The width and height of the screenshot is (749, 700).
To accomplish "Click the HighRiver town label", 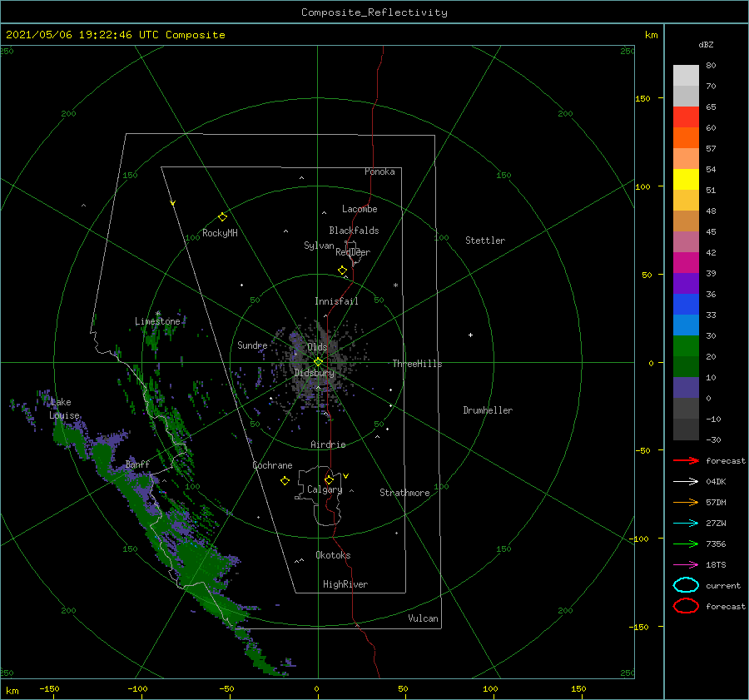I will [345, 584].
